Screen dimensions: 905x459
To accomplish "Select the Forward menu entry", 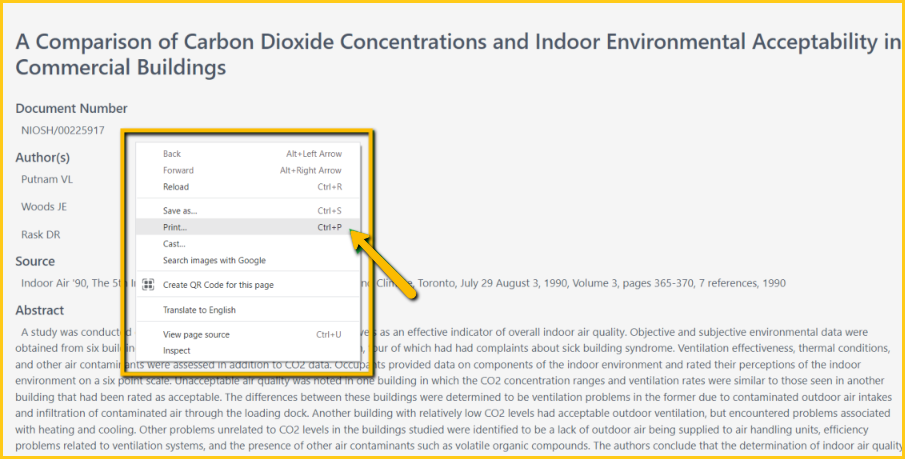I will click(x=178, y=170).
